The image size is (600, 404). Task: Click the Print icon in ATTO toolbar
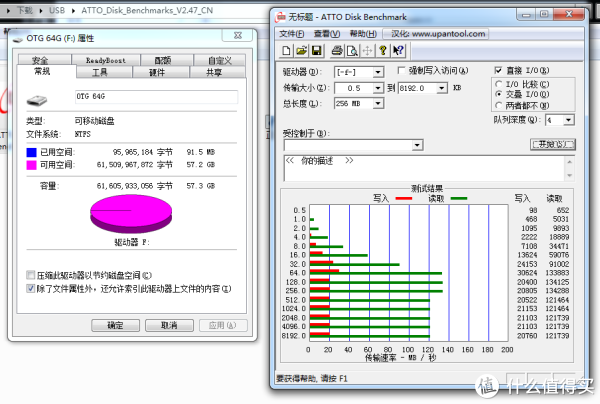337,50
